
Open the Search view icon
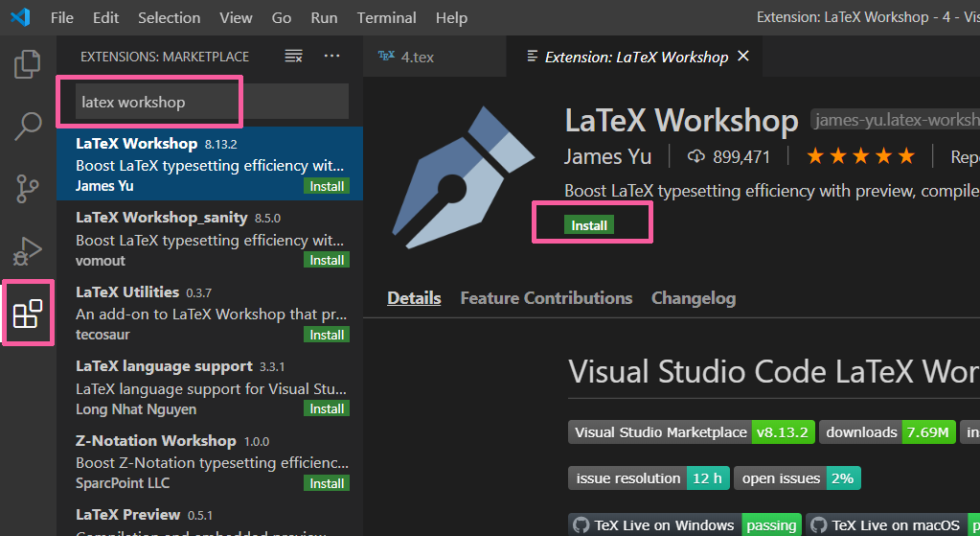coord(28,127)
